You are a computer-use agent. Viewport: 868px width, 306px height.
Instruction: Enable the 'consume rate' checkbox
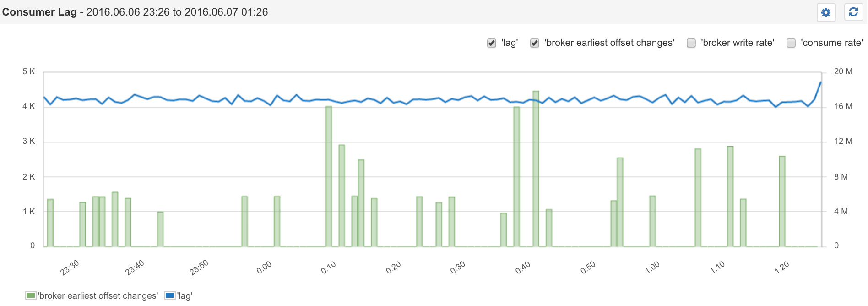click(791, 43)
